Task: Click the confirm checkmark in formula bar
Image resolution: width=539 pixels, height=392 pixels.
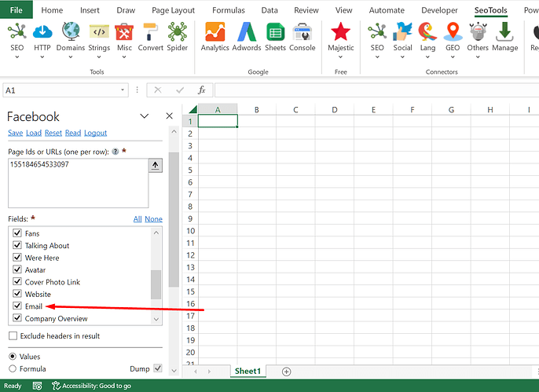Action: [179, 90]
